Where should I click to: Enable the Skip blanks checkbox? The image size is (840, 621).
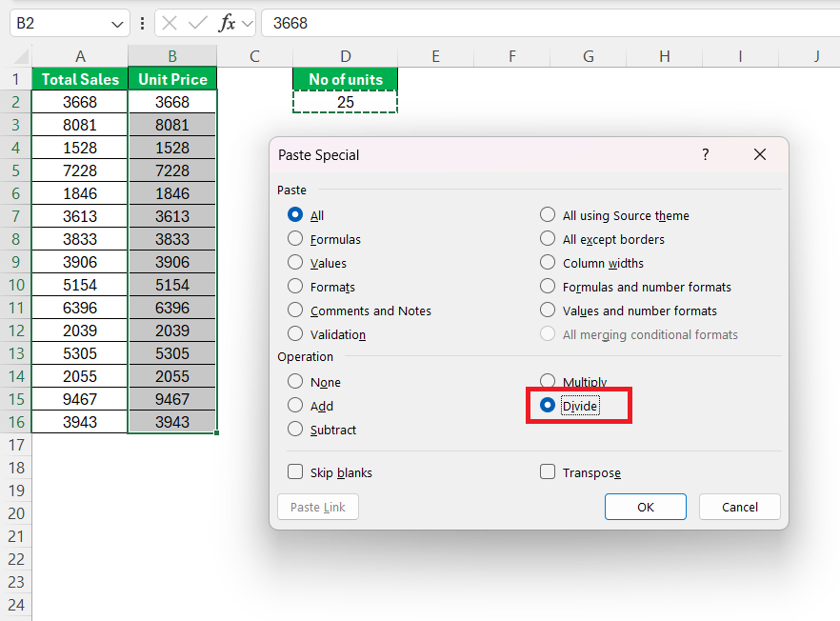click(x=295, y=472)
